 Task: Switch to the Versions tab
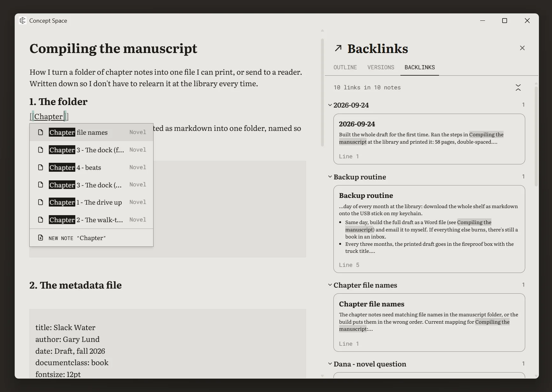pos(381,67)
